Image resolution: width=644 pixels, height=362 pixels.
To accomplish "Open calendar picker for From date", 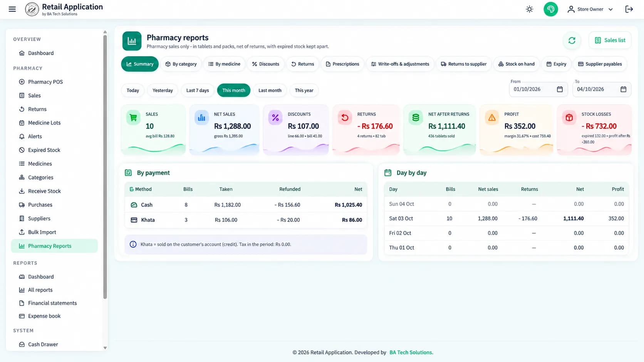I will (560, 89).
